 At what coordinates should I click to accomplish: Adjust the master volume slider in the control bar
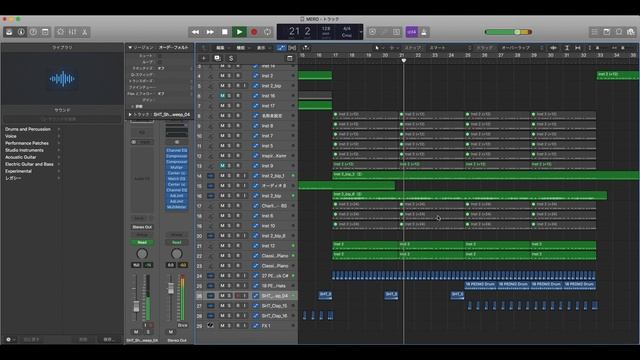(x=508, y=32)
